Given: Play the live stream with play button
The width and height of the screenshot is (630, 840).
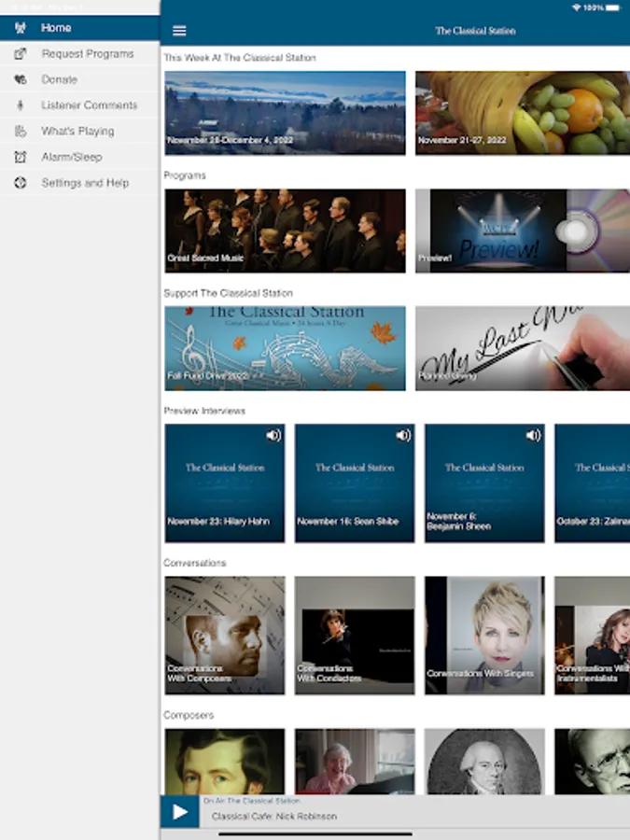Looking at the screenshot, I should pyautogui.click(x=180, y=812).
